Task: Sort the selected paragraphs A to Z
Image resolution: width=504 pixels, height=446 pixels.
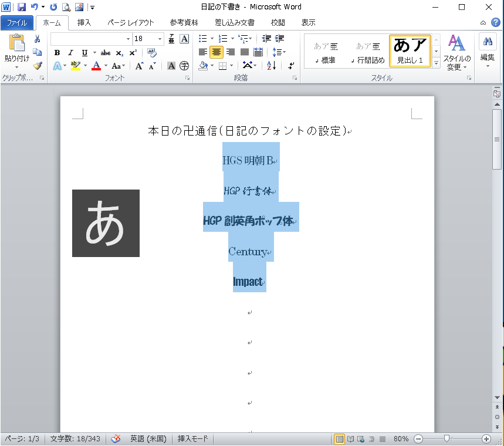Action: click(271, 66)
